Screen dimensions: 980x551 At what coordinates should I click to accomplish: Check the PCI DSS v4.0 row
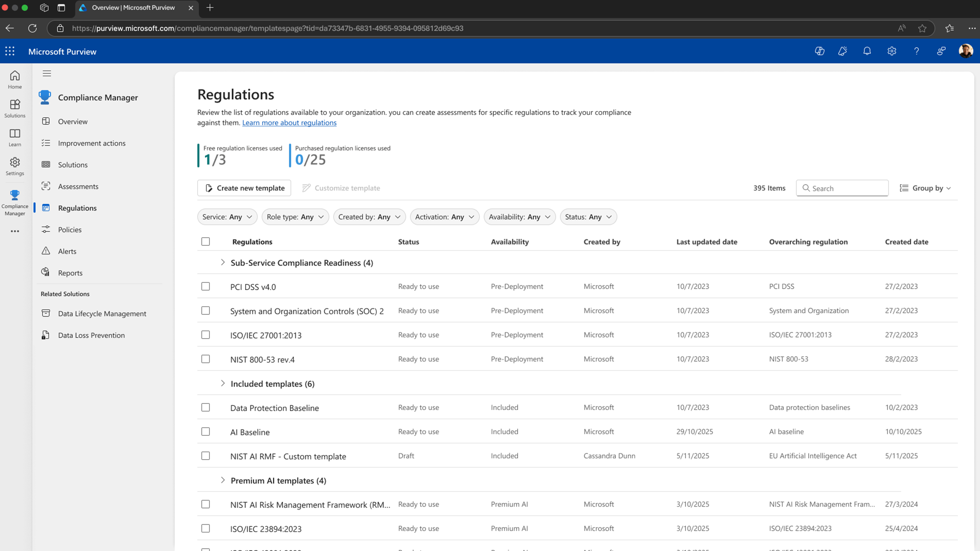pos(205,286)
